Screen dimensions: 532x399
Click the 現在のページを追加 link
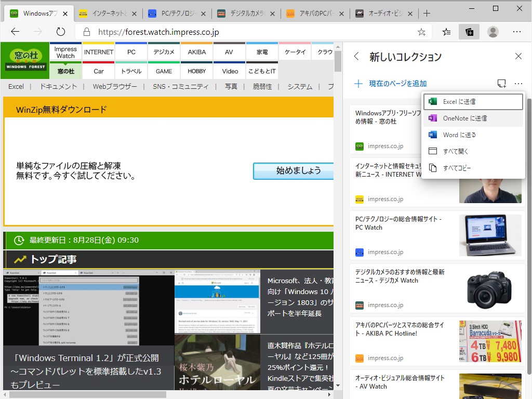pyautogui.click(x=398, y=83)
